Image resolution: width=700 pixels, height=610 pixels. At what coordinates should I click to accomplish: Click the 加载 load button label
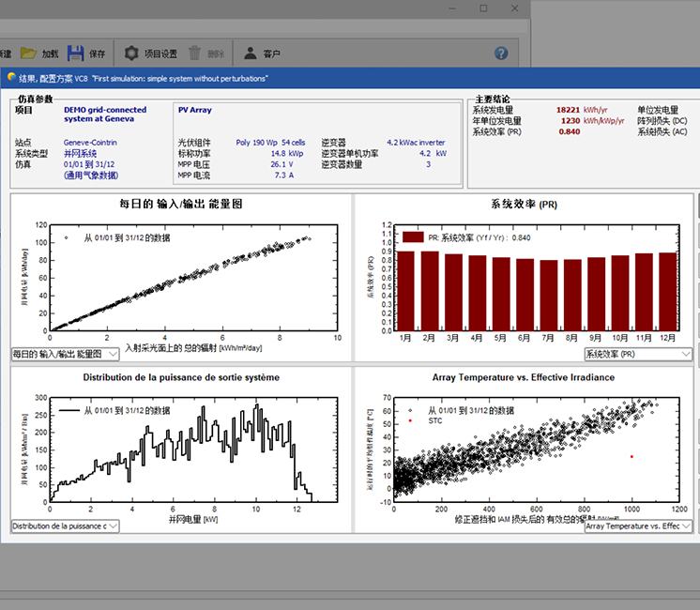[x=50, y=54]
